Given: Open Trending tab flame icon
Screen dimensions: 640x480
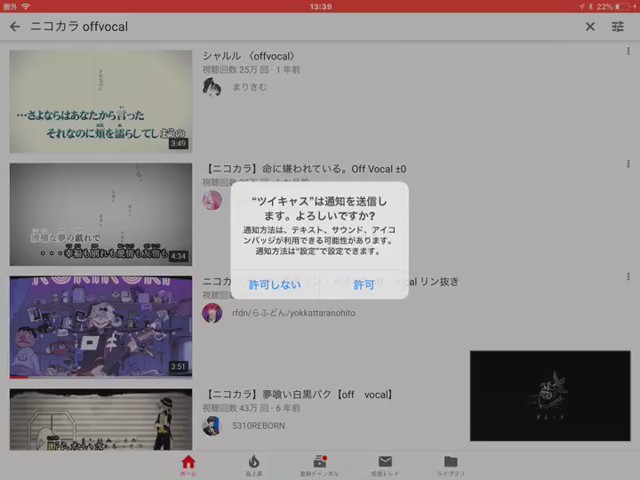Looking at the screenshot, I should click(254, 466).
